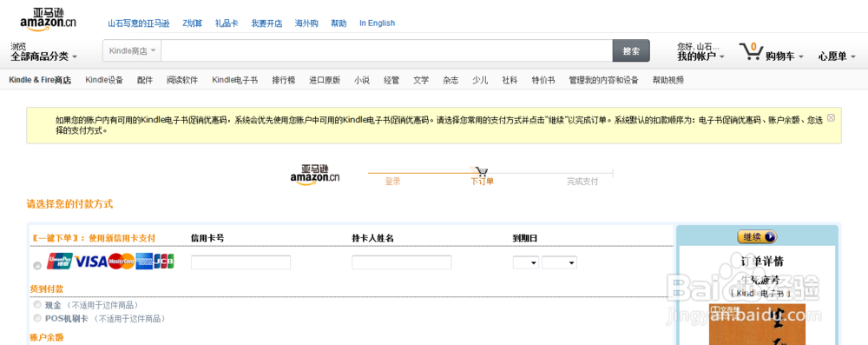Open the 心愿单 wishlist dropdown
868x345 pixels.
coord(837,56)
